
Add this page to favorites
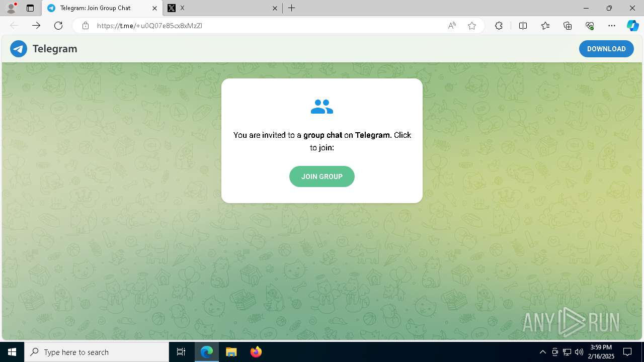(x=472, y=26)
